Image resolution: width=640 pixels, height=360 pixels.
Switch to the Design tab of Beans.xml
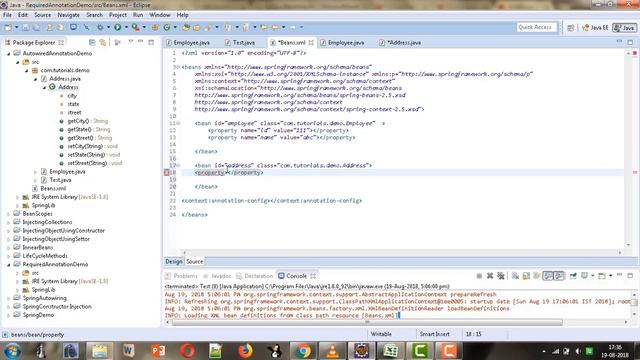[x=173, y=262]
